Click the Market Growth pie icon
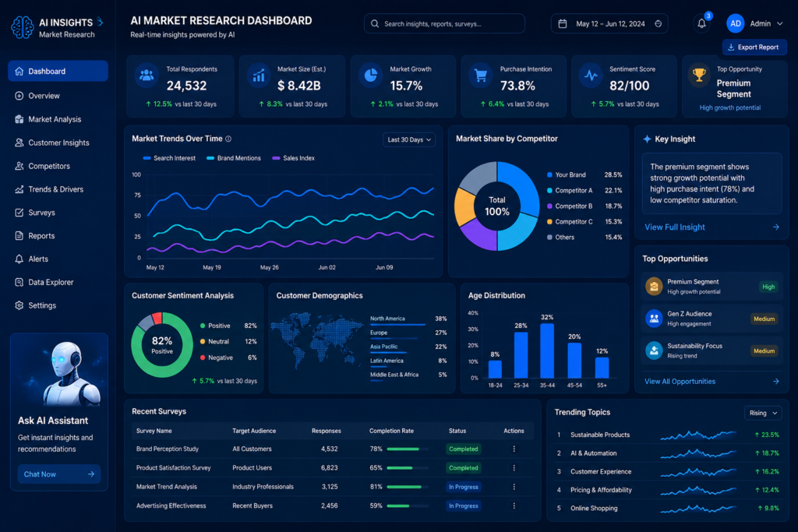 click(370, 76)
